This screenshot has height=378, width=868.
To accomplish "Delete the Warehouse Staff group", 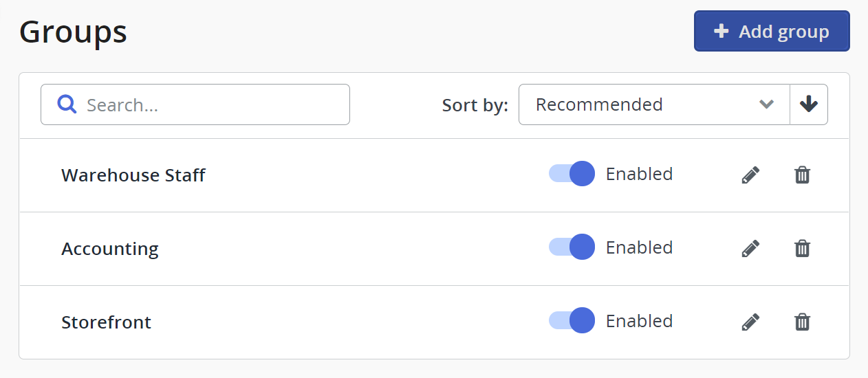I will pyautogui.click(x=802, y=175).
